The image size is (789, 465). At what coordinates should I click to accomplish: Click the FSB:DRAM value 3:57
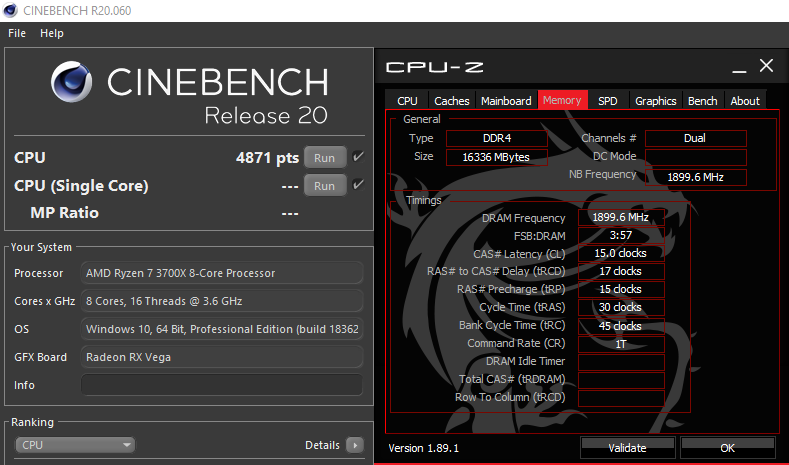pos(621,235)
